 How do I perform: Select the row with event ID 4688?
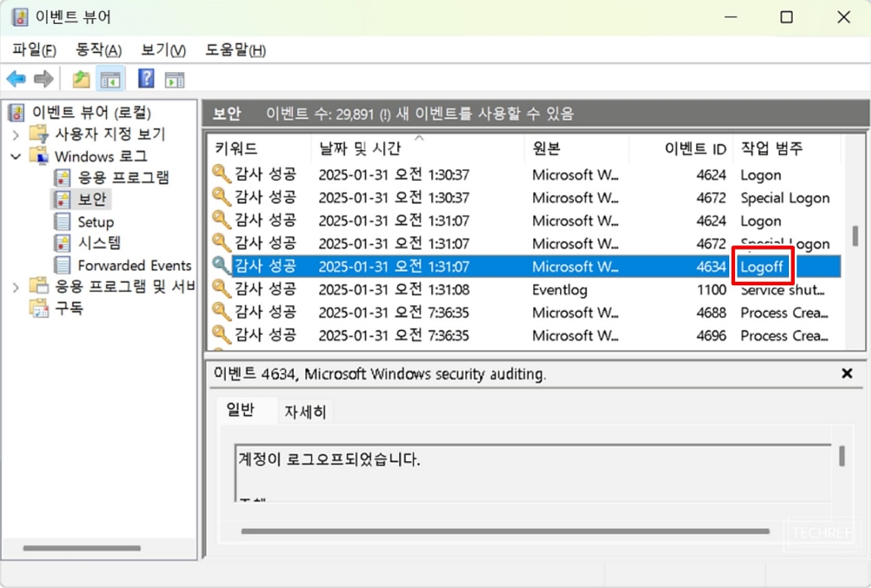coord(525,312)
